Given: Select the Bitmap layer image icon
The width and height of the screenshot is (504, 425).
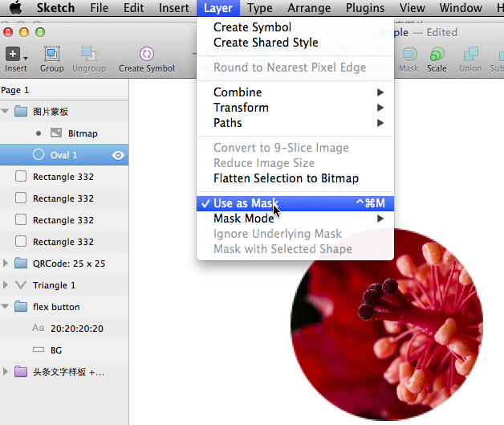Looking at the screenshot, I should 56,133.
